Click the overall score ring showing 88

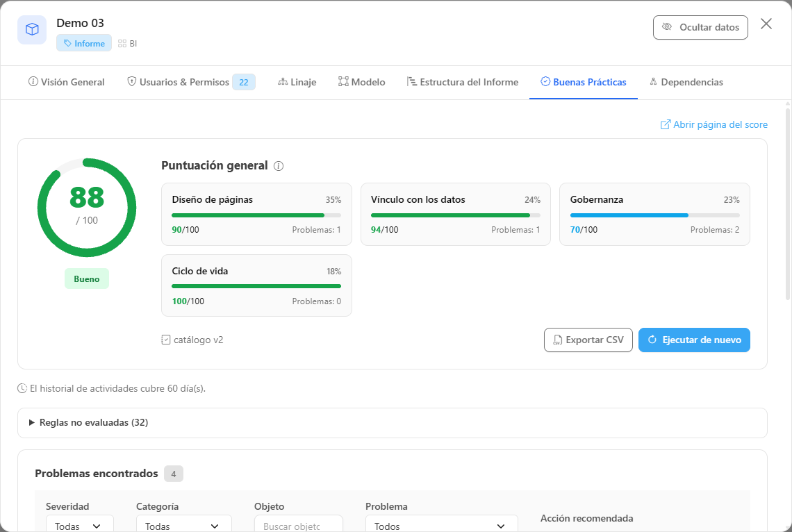tap(87, 208)
